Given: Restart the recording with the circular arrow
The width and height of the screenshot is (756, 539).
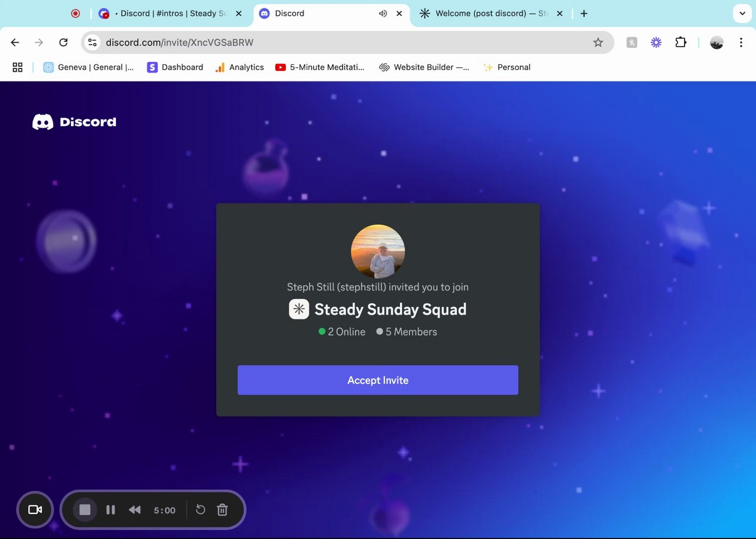Looking at the screenshot, I should [200, 509].
